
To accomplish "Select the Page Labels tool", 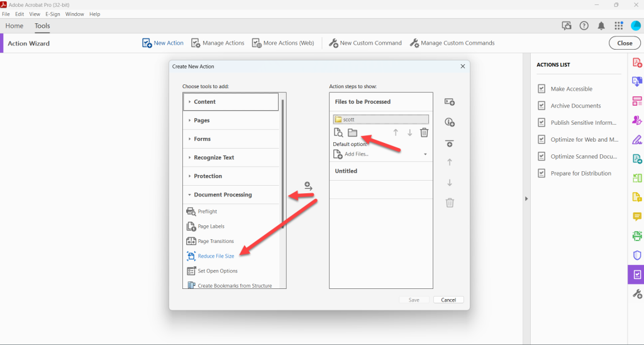I will [x=206, y=226].
